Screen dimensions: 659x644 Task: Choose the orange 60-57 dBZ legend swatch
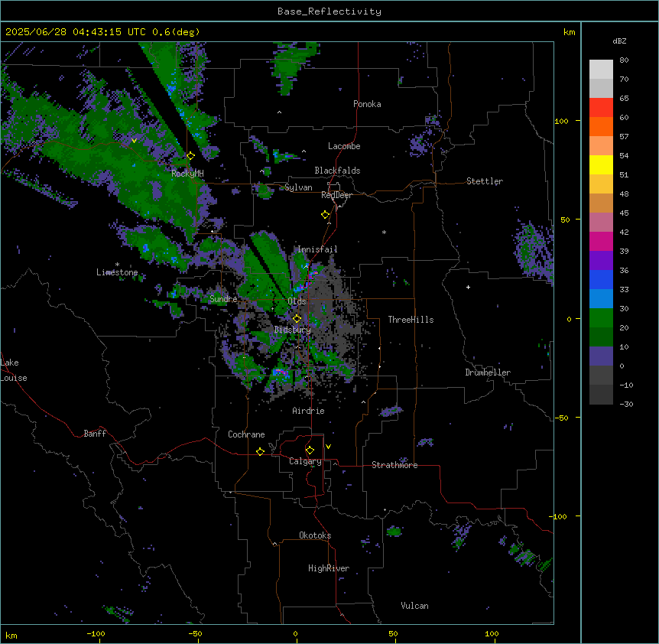[x=601, y=126]
